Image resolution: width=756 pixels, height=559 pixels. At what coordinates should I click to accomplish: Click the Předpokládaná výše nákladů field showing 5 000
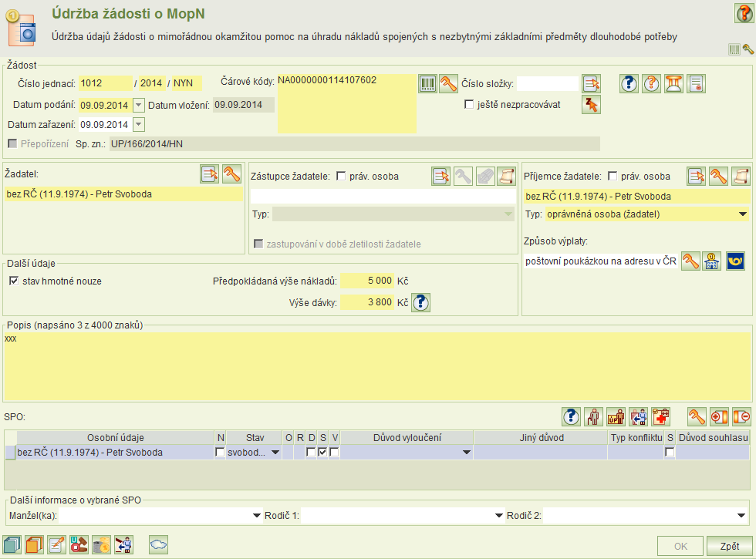367,281
